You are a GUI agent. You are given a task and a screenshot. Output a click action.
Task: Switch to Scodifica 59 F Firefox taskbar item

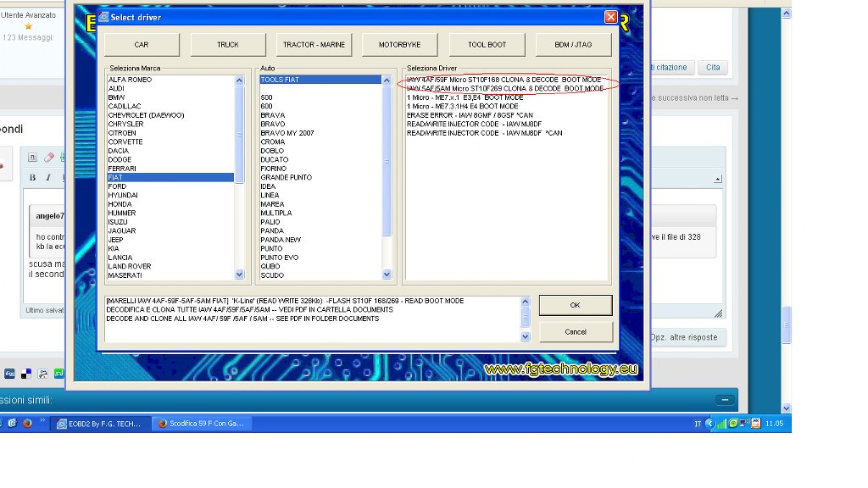click(x=202, y=424)
